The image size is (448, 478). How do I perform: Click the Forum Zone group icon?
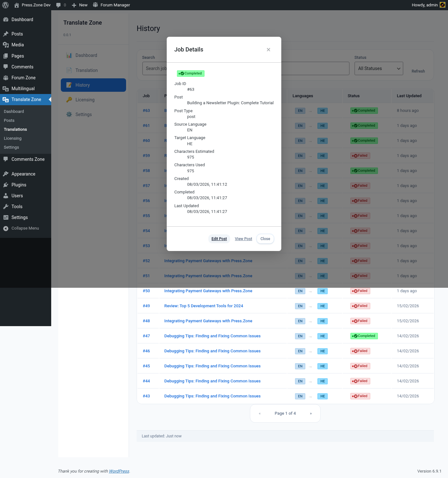tap(6, 78)
